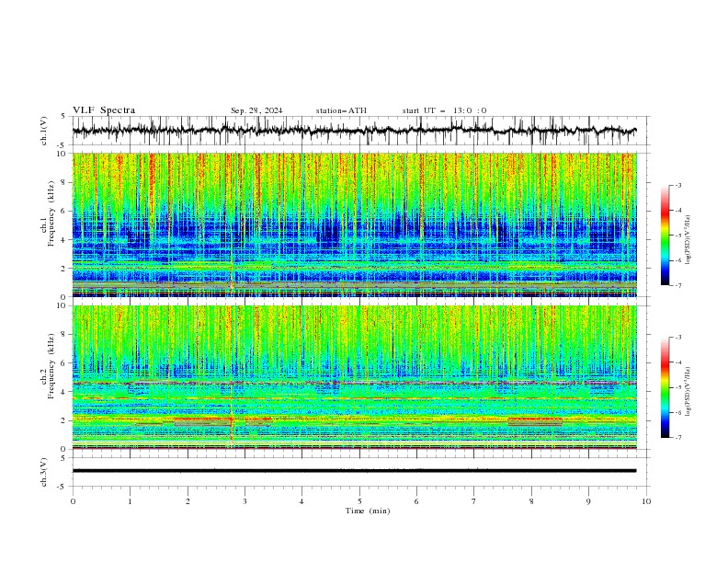This screenshot has height=563, width=728.
Task: Click the time axis tick label "7"
Action: point(474,501)
